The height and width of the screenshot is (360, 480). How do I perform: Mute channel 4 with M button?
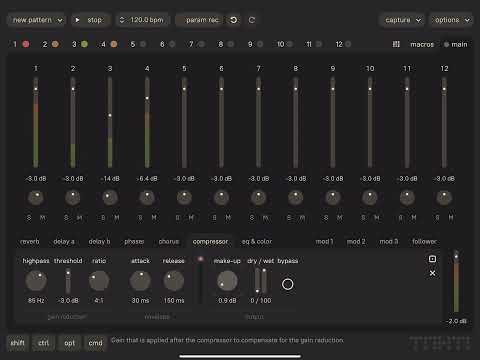(154, 218)
